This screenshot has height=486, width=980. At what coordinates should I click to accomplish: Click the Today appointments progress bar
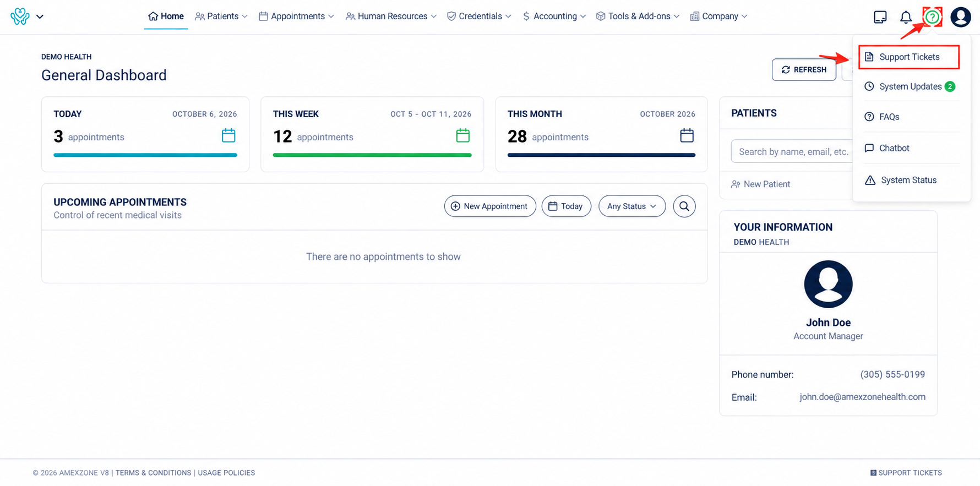coord(145,155)
